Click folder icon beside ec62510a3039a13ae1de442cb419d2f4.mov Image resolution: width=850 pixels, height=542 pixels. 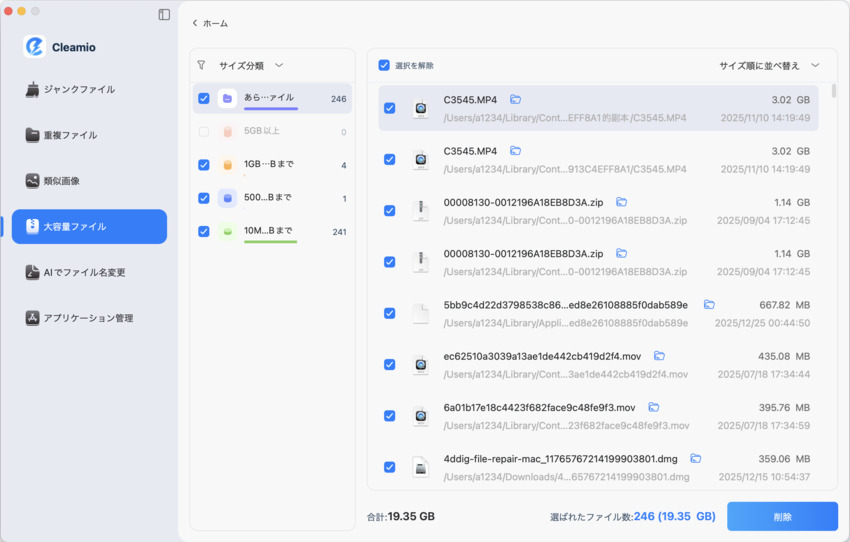pos(660,356)
